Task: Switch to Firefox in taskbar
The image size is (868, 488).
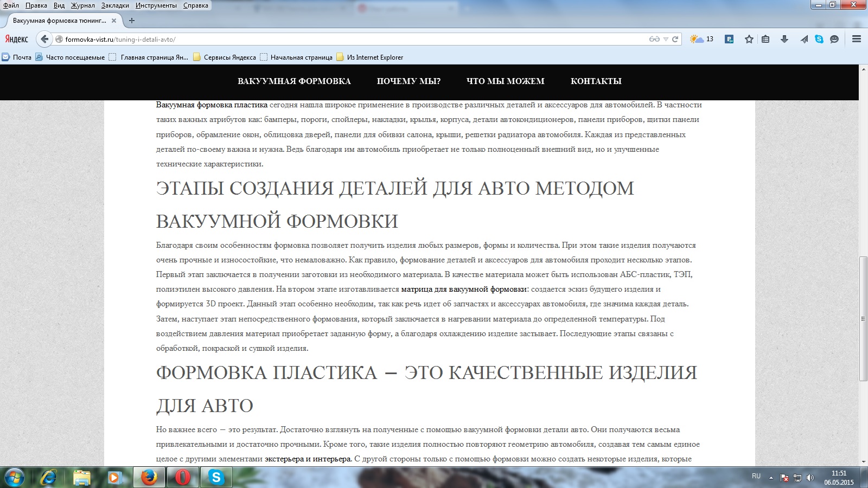Action: [149, 477]
